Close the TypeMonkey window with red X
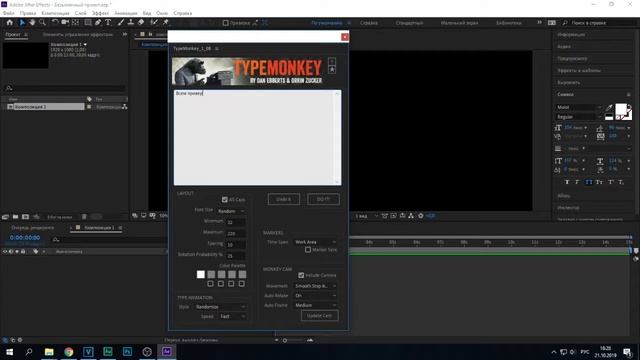The width and height of the screenshot is (640, 360). click(344, 37)
